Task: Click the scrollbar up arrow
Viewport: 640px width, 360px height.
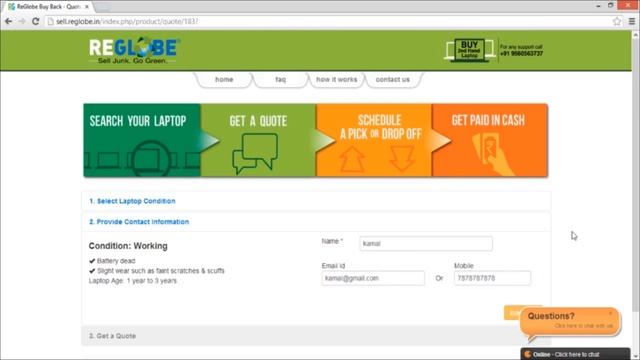Action: (636, 35)
